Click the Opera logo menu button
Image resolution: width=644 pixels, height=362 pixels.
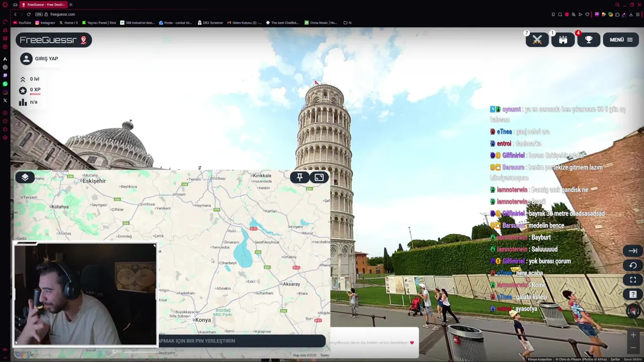coord(5,5)
